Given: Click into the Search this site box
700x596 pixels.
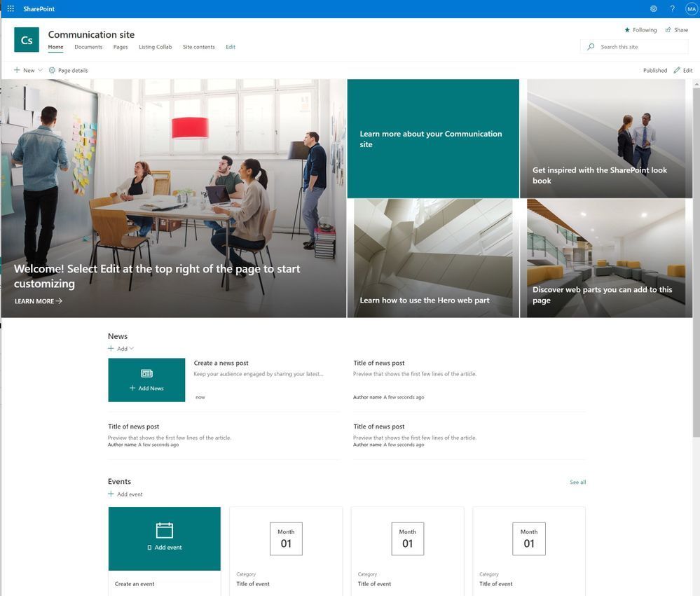Looking at the screenshot, I should pyautogui.click(x=634, y=46).
